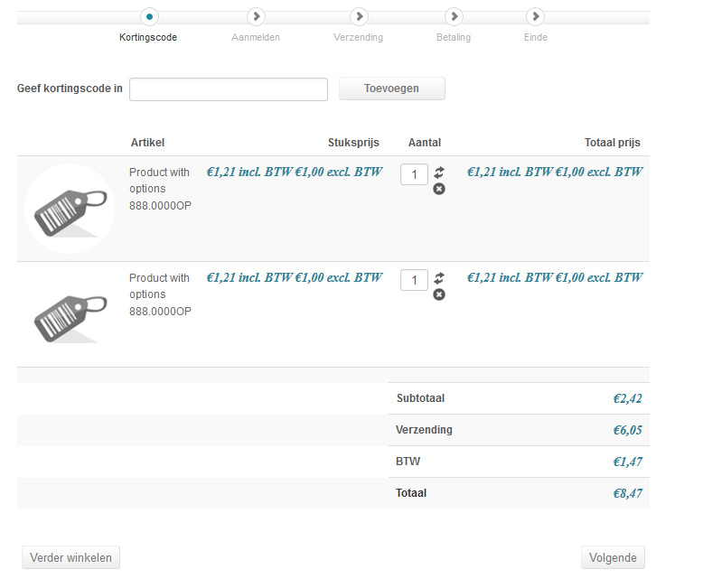Select the Betaling step label
Screen dimensions: 703x588
coord(454,38)
